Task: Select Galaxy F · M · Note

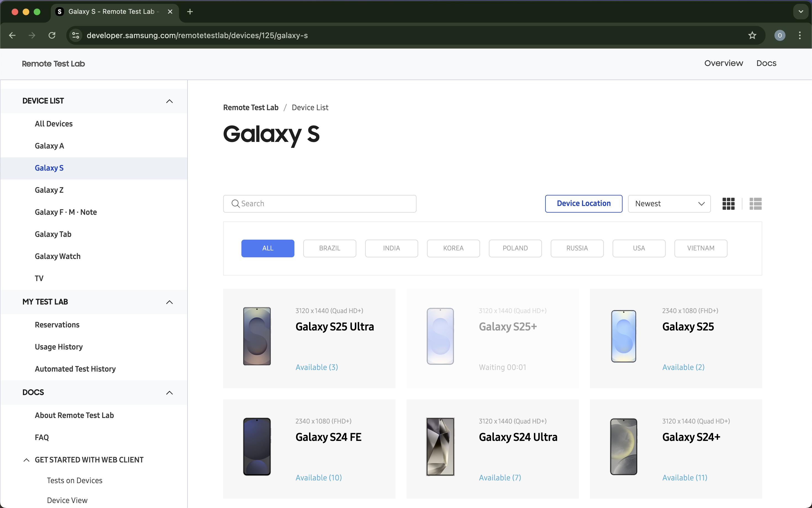Action: [65, 212]
